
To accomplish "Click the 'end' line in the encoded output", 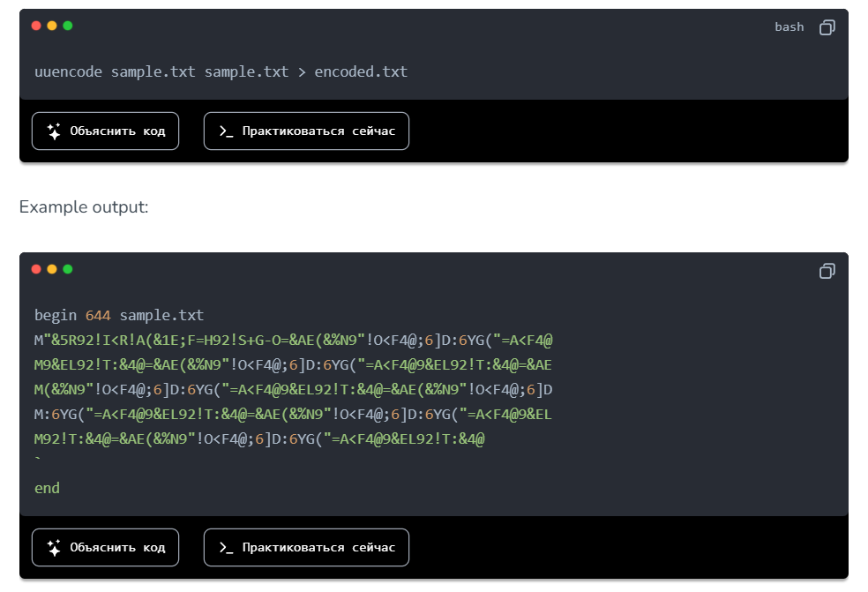I will click(47, 487).
